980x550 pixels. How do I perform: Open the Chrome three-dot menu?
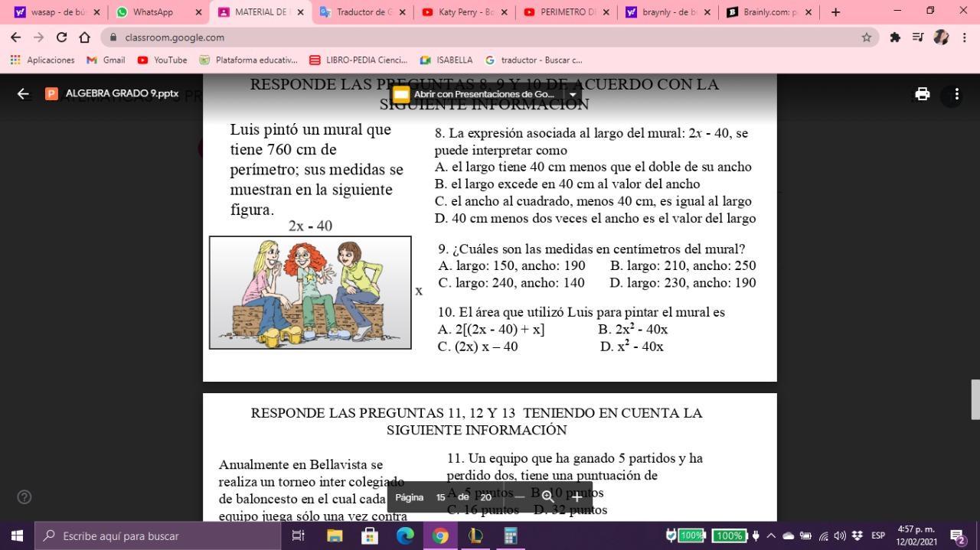pos(964,37)
